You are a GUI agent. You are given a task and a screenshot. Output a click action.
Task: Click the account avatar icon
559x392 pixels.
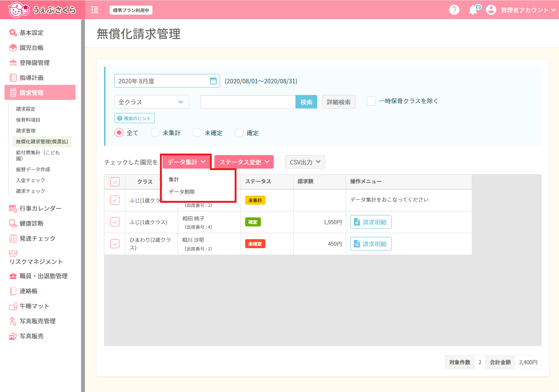click(x=491, y=10)
